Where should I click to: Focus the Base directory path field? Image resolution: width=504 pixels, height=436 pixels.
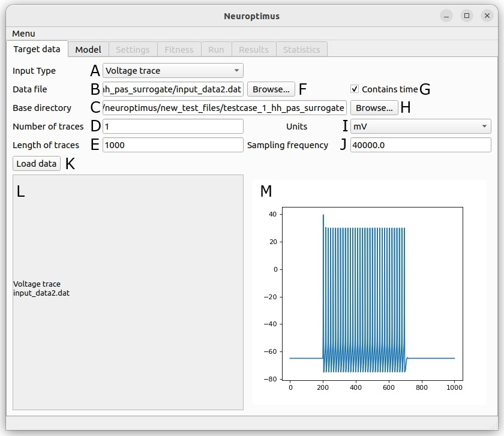point(224,107)
